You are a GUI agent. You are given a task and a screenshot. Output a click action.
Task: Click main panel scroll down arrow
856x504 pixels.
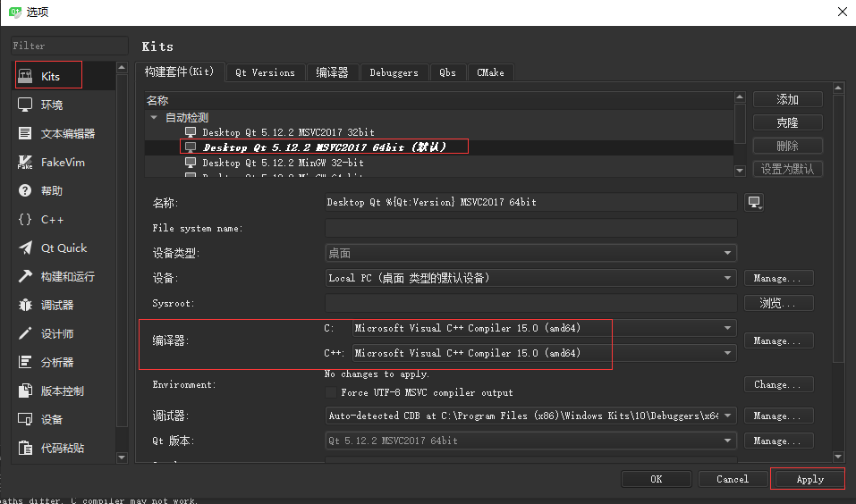pyautogui.click(x=838, y=457)
